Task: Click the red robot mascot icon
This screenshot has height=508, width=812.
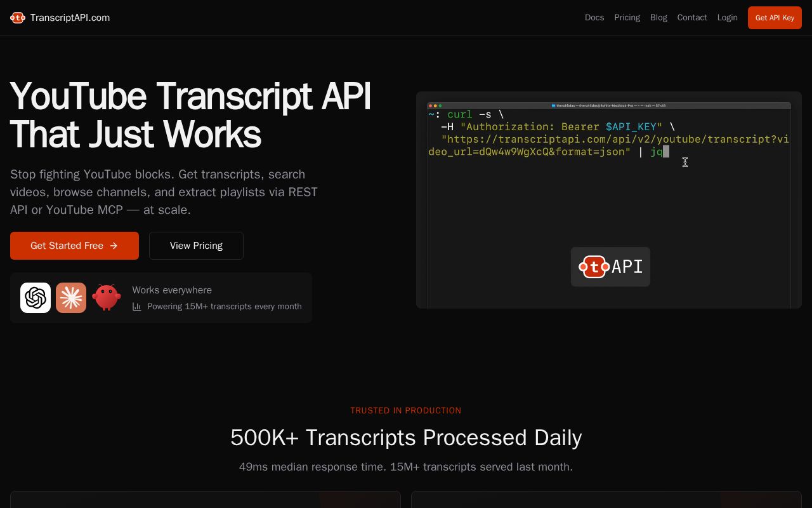Action: (x=107, y=297)
